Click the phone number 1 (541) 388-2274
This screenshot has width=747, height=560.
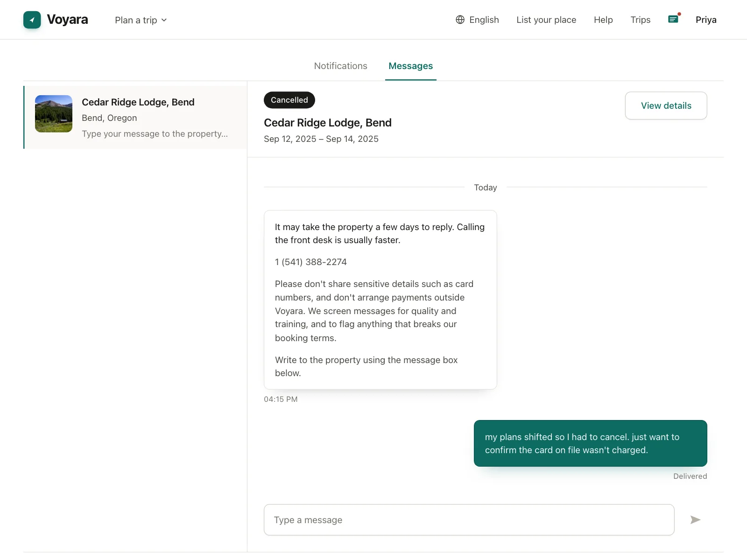311,262
